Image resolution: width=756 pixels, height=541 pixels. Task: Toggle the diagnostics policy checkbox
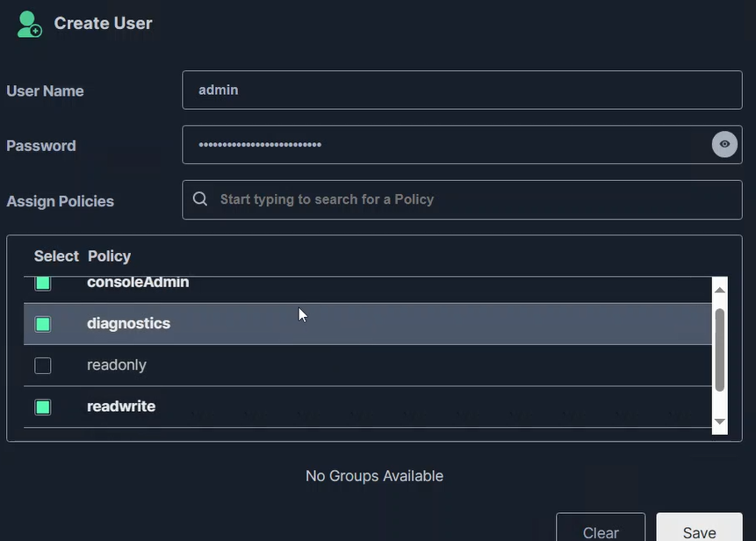[x=43, y=324]
